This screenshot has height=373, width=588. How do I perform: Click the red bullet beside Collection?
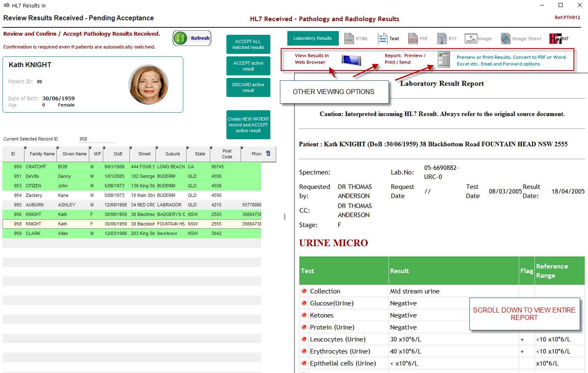coord(304,291)
